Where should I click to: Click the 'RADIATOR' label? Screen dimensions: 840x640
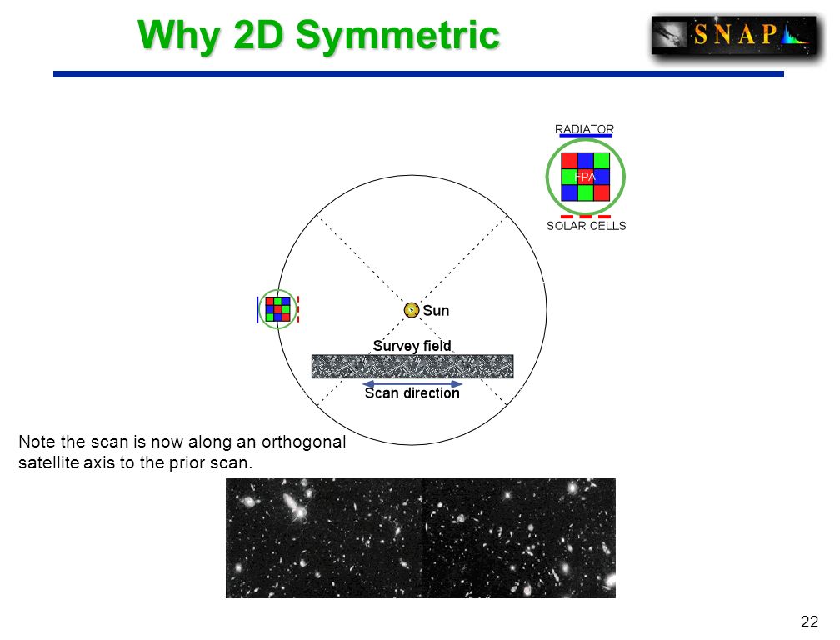[x=584, y=129]
